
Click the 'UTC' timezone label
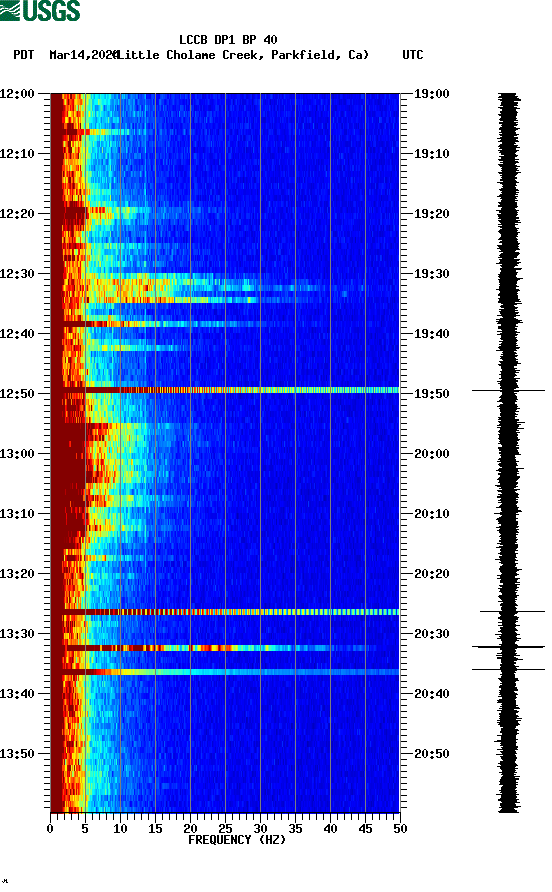[x=413, y=55]
